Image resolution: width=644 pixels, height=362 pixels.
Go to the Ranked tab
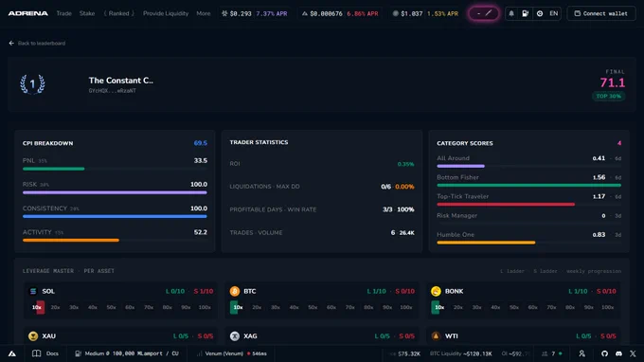[118, 13]
